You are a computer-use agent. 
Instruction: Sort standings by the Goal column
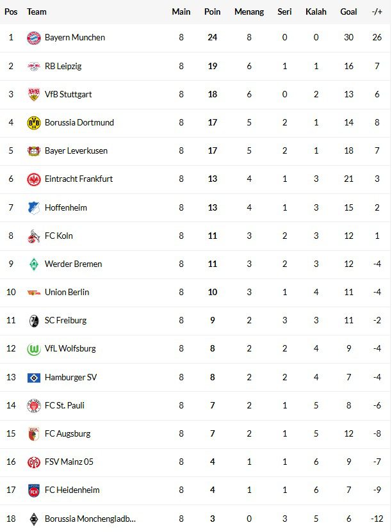[x=348, y=12]
